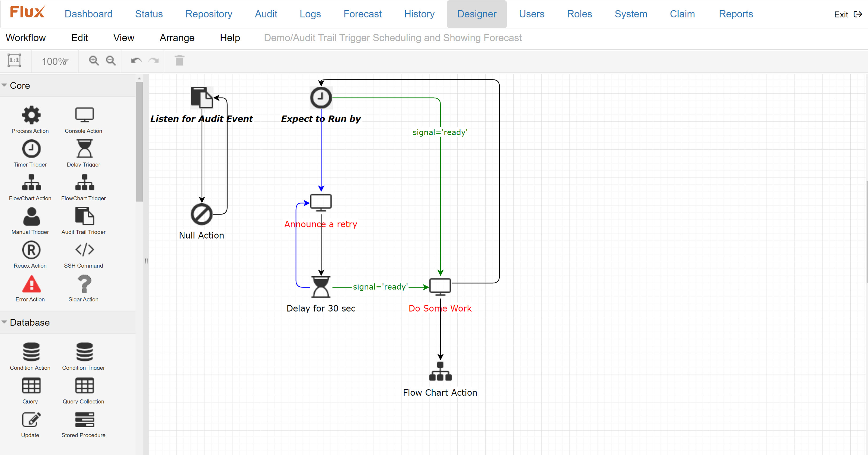Choose the Error Action palette icon

click(x=31, y=284)
